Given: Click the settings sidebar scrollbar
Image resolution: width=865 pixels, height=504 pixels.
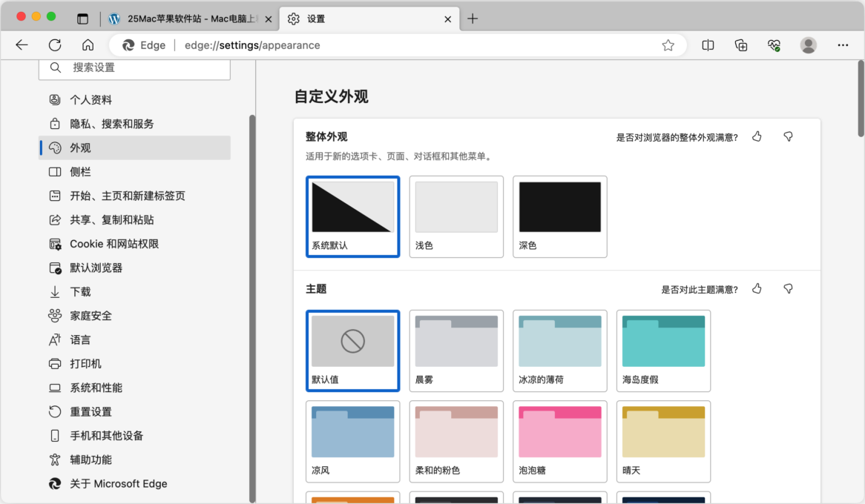Looking at the screenshot, I should click(x=252, y=309).
